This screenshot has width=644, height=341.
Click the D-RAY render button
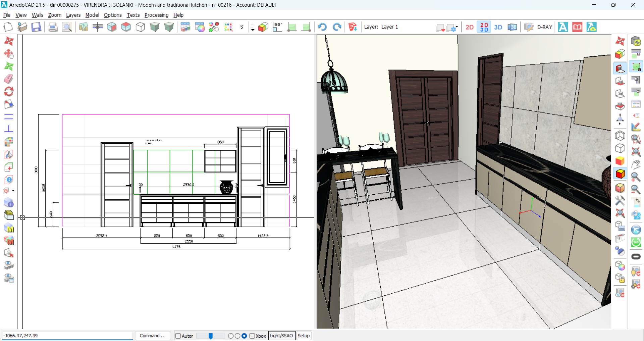point(544,27)
